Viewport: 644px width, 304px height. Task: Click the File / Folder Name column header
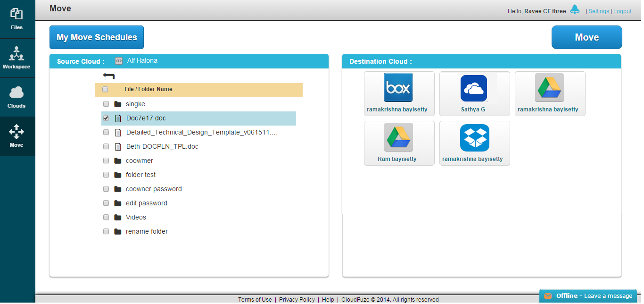tap(149, 89)
